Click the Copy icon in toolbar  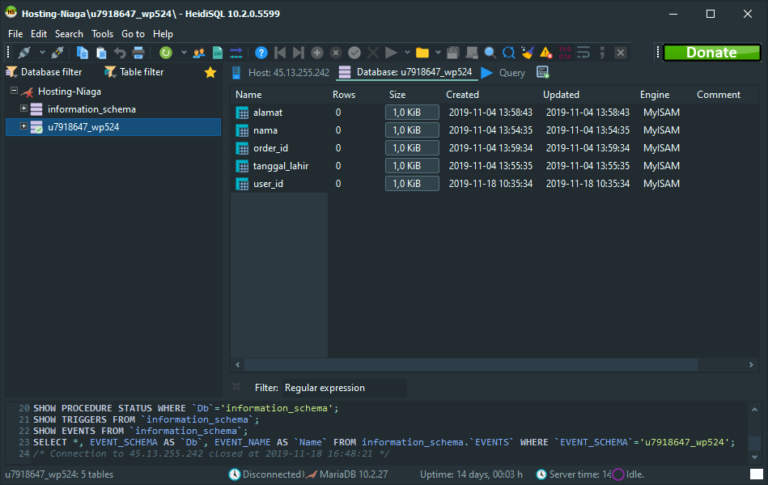pyautogui.click(x=83, y=52)
